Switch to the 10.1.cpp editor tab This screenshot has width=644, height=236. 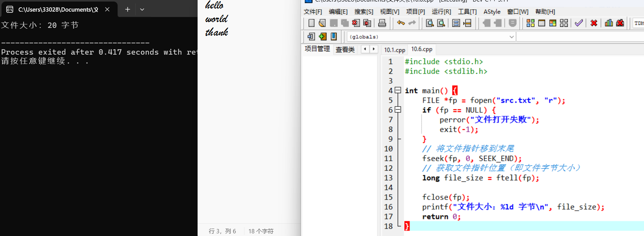tap(395, 50)
